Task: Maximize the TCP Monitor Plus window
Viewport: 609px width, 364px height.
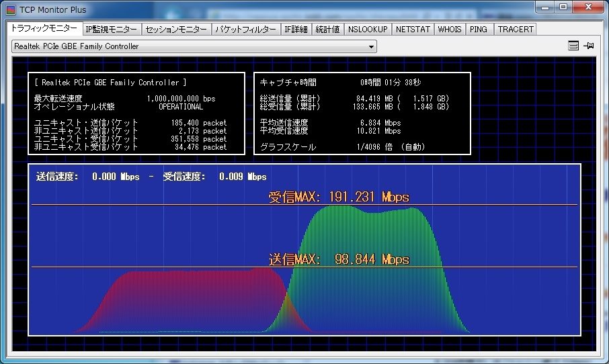Action: click(563, 7)
